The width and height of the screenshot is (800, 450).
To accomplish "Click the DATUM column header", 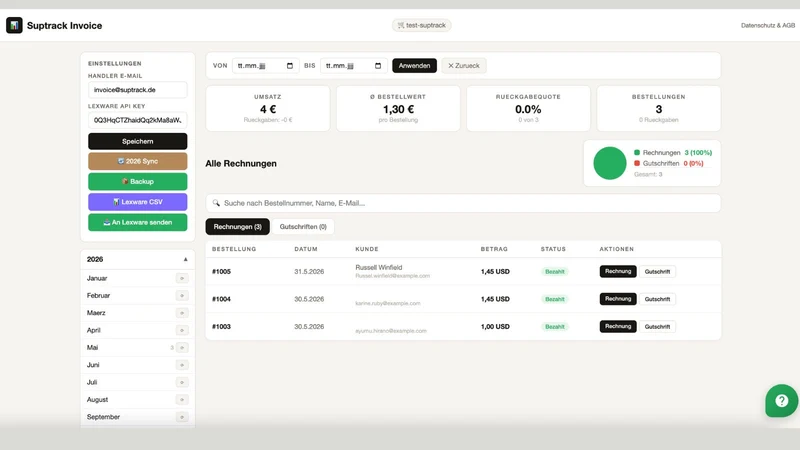I will (306, 249).
